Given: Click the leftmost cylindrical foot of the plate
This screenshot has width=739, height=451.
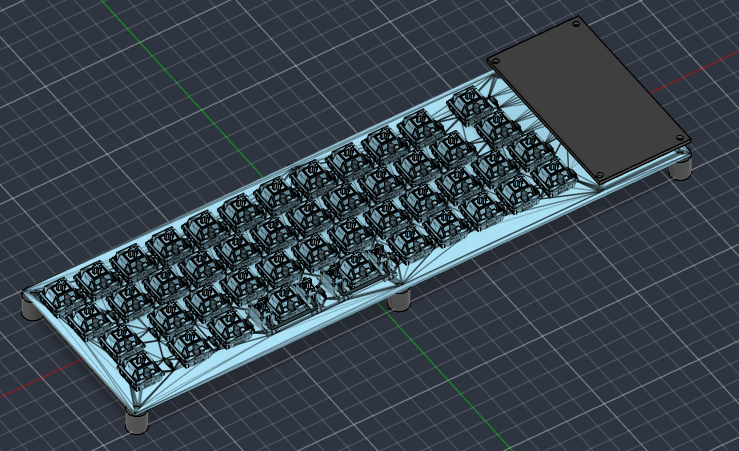Looking at the screenshot, I should [x=31, y=310].
